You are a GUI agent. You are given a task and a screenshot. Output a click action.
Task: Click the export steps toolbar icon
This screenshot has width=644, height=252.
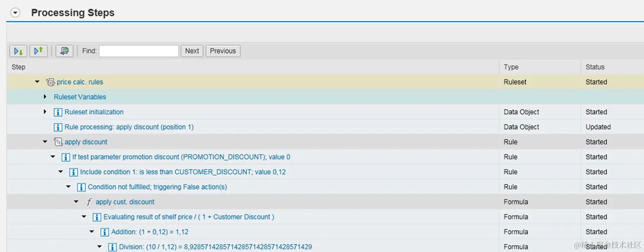click(64, 51)
